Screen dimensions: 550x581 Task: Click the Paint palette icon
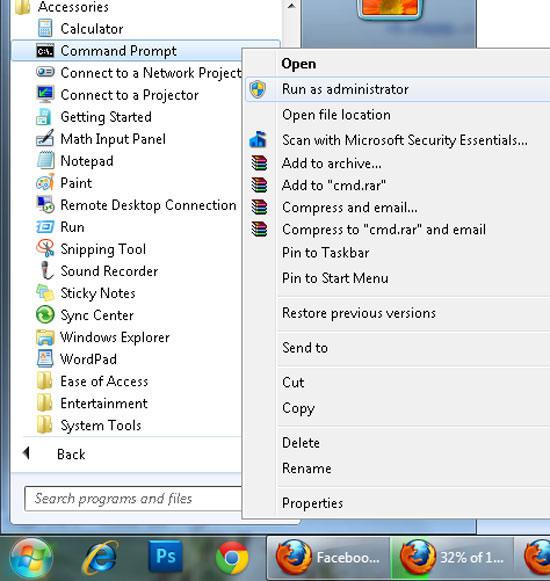pos(45,182)
